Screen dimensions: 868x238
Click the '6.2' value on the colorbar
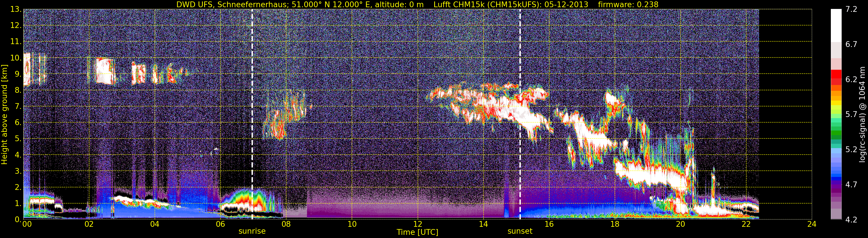tap(851, 80)
